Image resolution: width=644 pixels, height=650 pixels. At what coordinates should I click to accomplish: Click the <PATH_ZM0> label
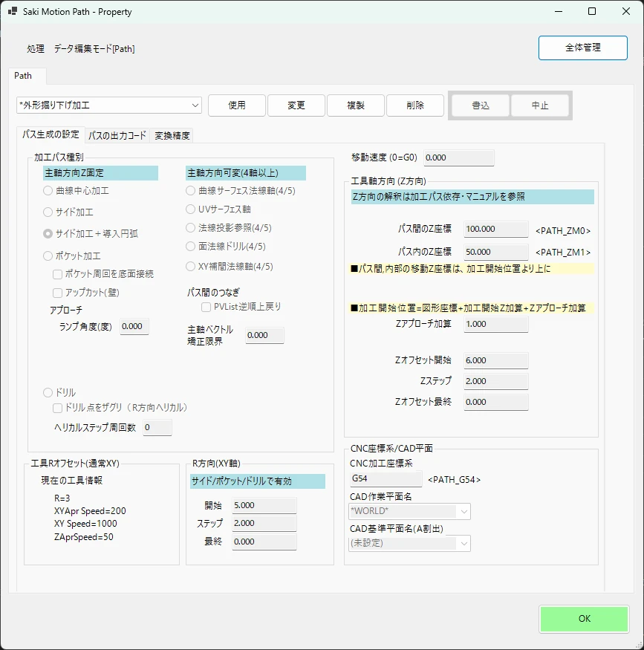click(563, 230)
